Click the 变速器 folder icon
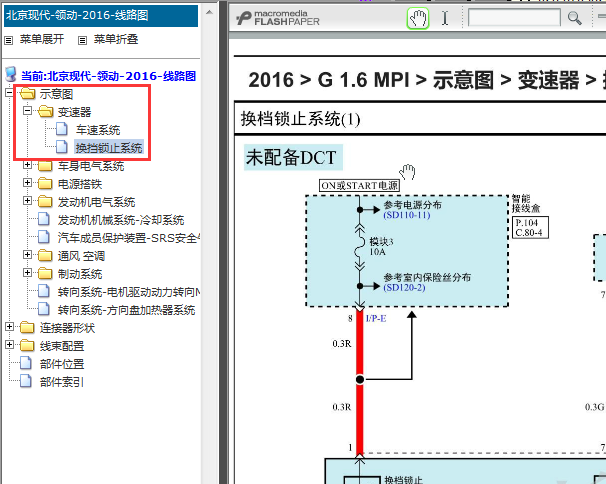 tap(46, 112)
